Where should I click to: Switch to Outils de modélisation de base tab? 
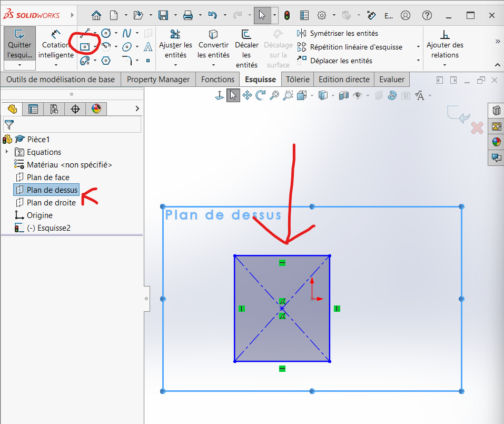[x=61, y=80]
